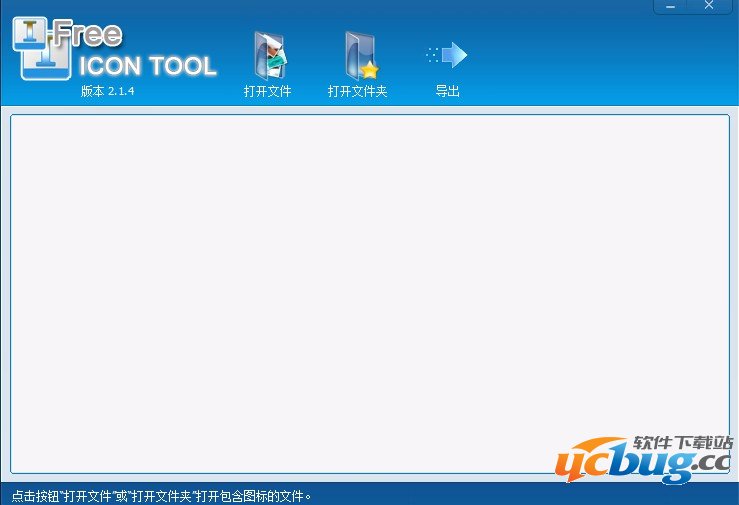Select the 打开文件夹 text label
Screen dimensions: 739x505
point(357,91)
